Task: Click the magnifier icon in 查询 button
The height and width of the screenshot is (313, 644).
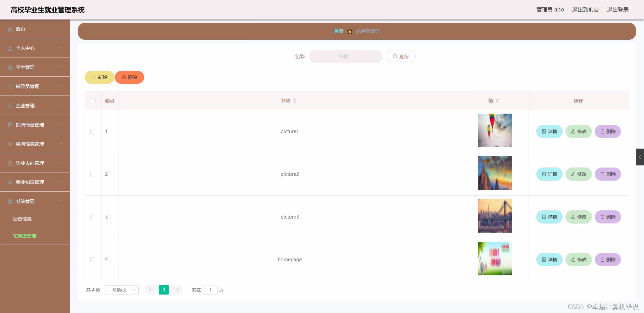Action: [x=395, y=56]
